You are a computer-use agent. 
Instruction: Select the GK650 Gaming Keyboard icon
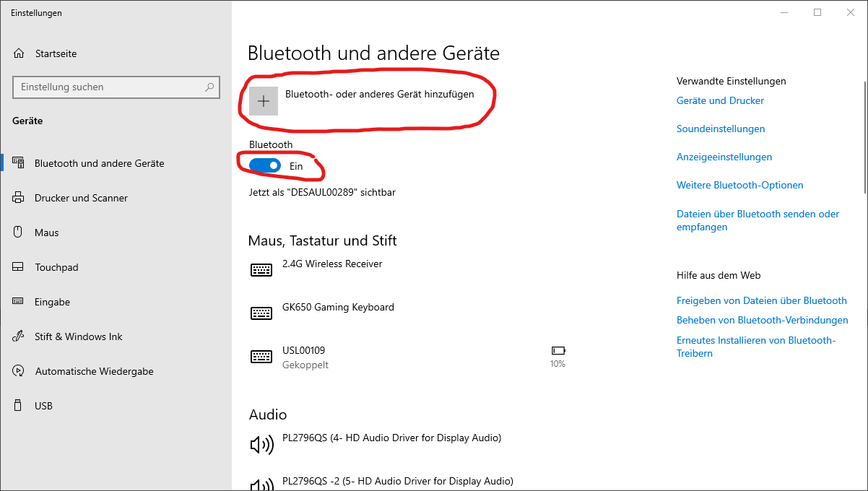pyautogui.click(x=261, y=313)
